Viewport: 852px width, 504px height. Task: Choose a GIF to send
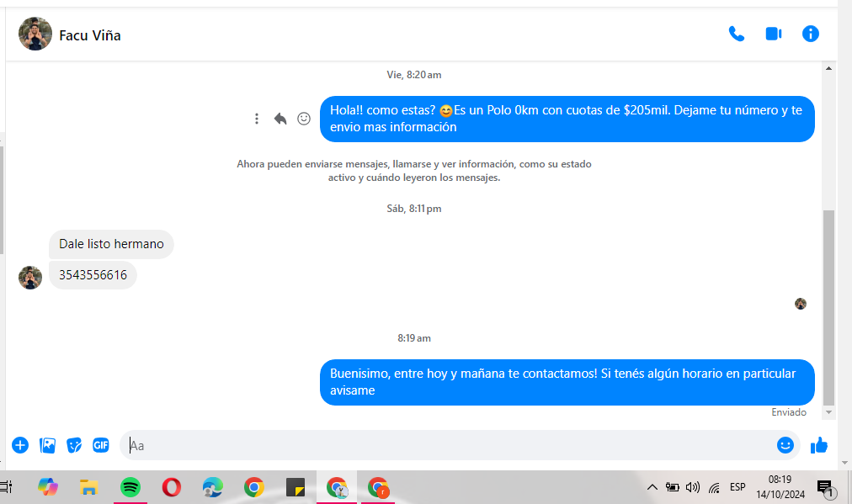[100, 445]
